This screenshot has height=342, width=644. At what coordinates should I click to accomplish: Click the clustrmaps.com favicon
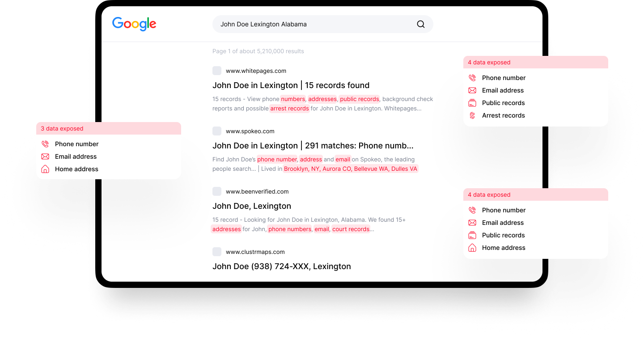click(217, 252)
